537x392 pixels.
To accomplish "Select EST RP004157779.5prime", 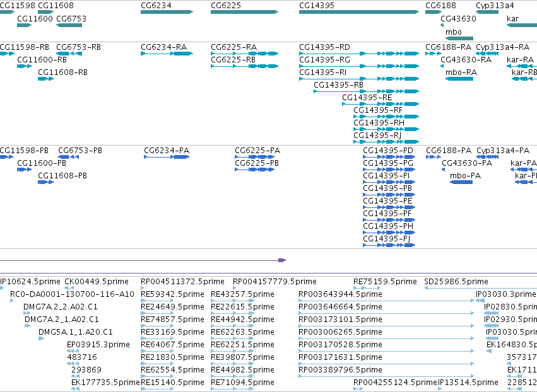I will pyautogui.click(x=235, y=288).
